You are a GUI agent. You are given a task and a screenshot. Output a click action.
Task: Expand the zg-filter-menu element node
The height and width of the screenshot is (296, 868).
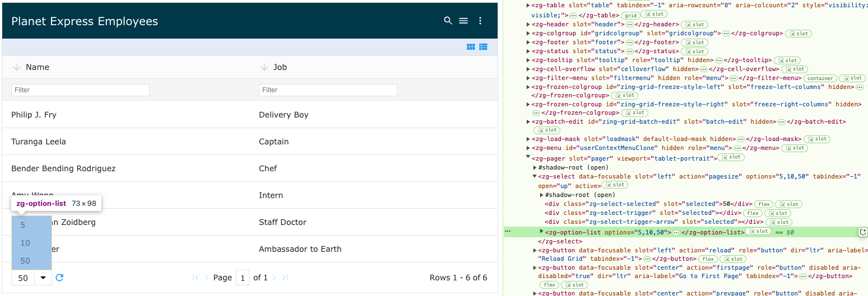click(528, 78)
